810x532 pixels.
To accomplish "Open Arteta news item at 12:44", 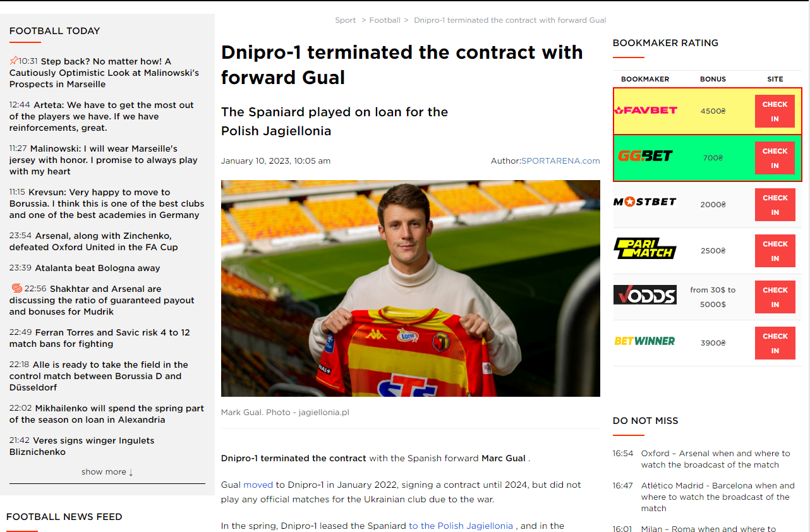I will (102, 116).
